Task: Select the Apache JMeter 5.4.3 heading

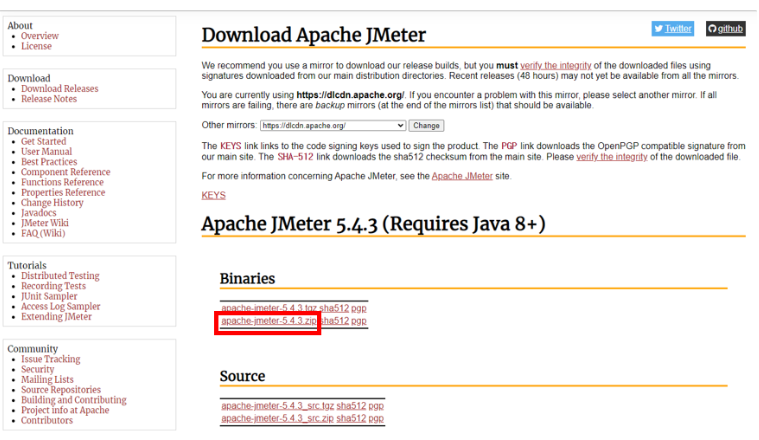Action: pyautogui.click(x=374, y=224)
